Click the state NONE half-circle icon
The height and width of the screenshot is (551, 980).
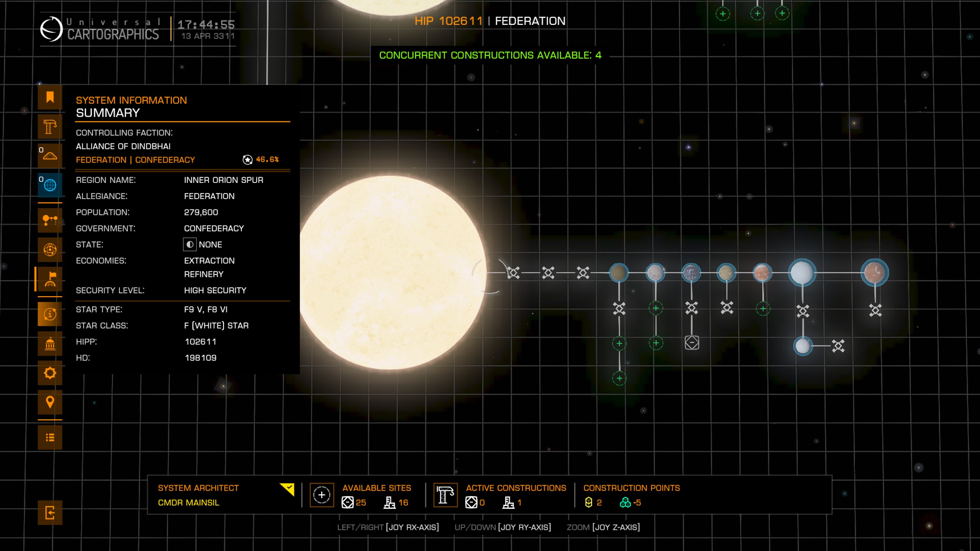[190, 244]
